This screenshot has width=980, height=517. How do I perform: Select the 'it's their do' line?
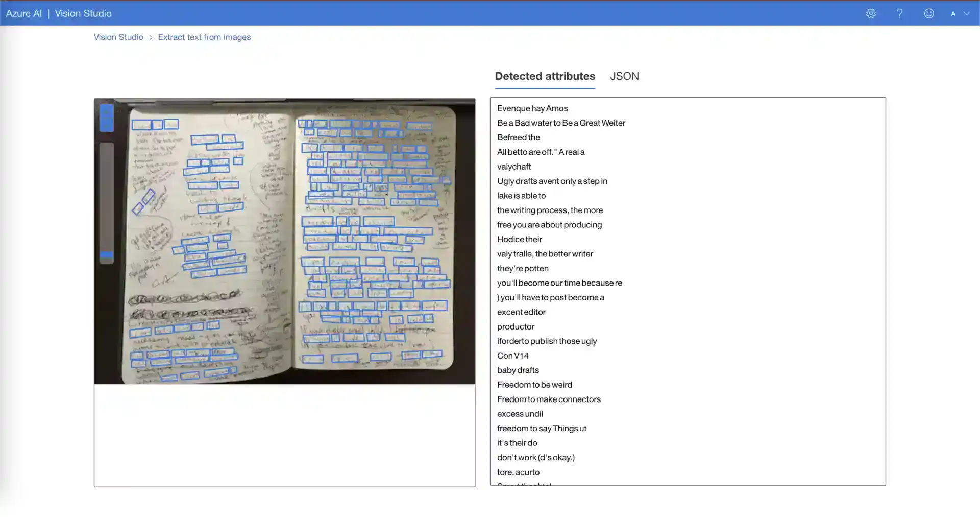517,443
